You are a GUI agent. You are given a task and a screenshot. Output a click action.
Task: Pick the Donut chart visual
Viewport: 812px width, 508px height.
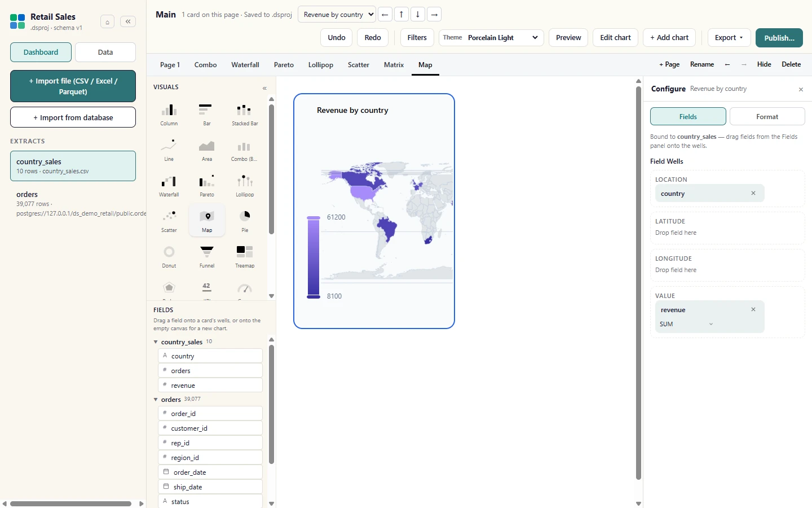tap(169, 256)
